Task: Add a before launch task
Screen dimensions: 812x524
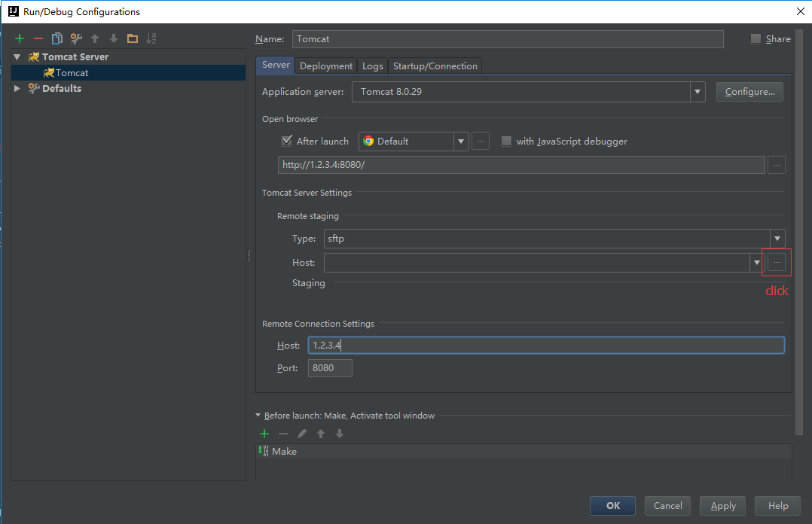Action: tap(264, 434)
